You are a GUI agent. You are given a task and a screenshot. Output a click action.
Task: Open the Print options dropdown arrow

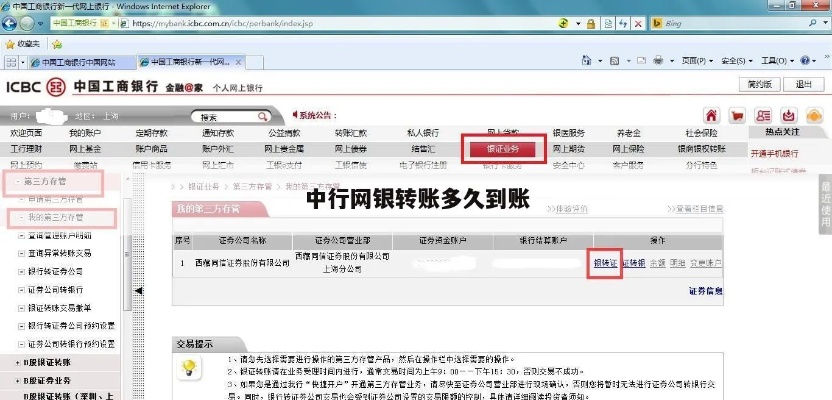(x=673, y=61)
